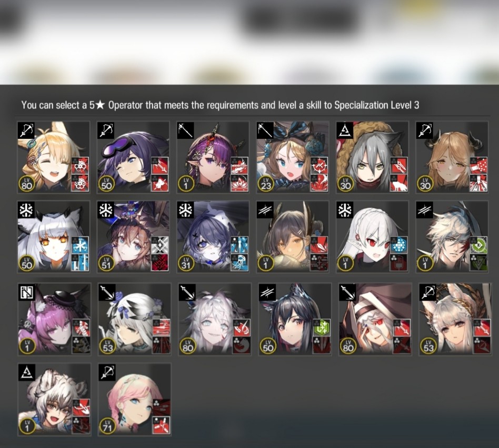This screenshot has height=448, width=499.
Task: Select the pink-haired sniper at level 71
Action: point(134,400)
